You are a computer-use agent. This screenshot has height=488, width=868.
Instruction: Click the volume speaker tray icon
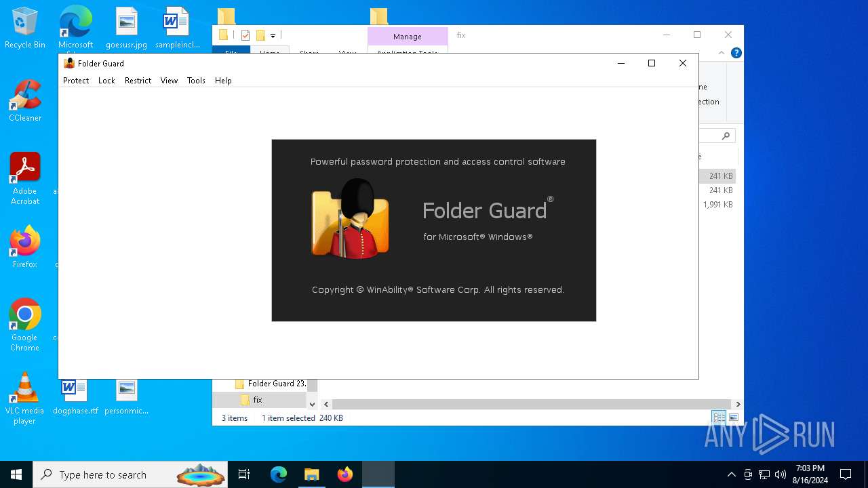point(781,474)
